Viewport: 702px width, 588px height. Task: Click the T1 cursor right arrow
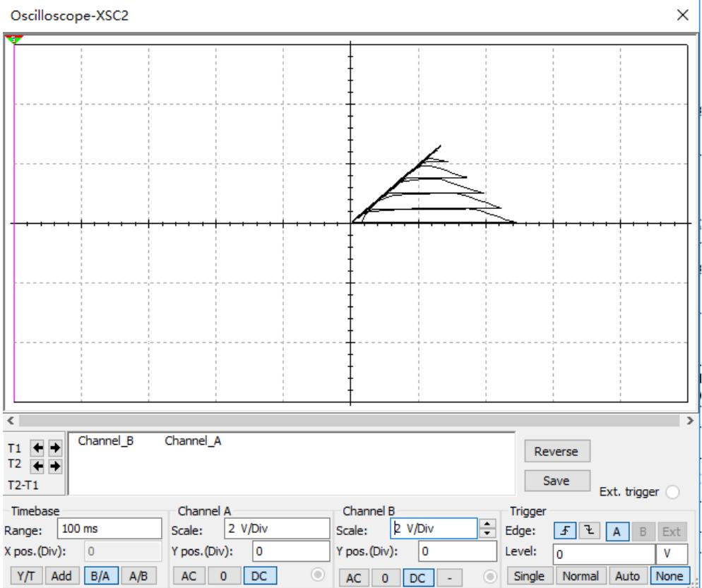pyautogui.click(x=54, y=447)
